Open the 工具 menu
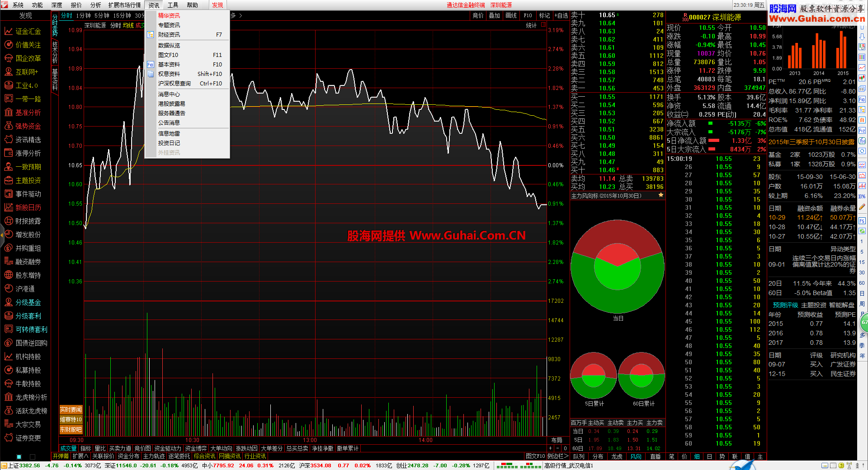 (173, 5)
